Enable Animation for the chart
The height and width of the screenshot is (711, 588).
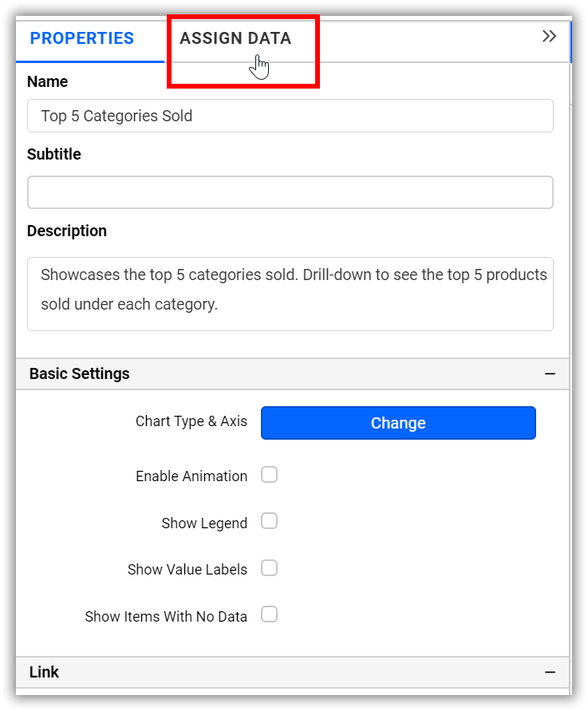click(x=269, y=474)
